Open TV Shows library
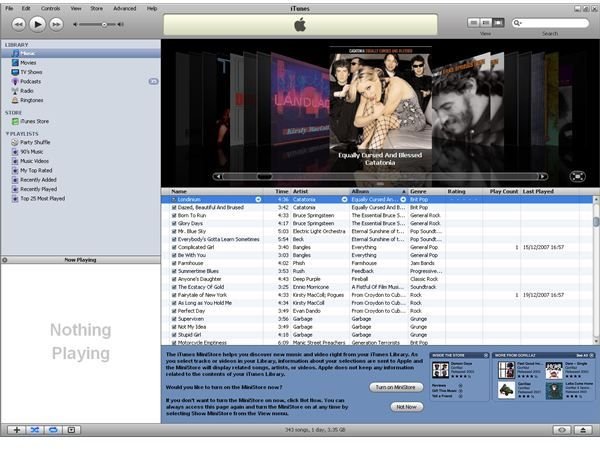 pos(80,72)
